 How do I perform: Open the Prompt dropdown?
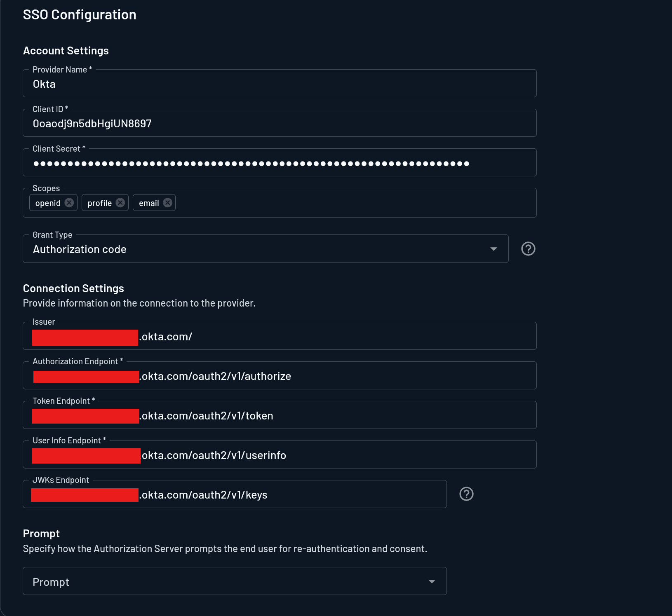(234, 581)
